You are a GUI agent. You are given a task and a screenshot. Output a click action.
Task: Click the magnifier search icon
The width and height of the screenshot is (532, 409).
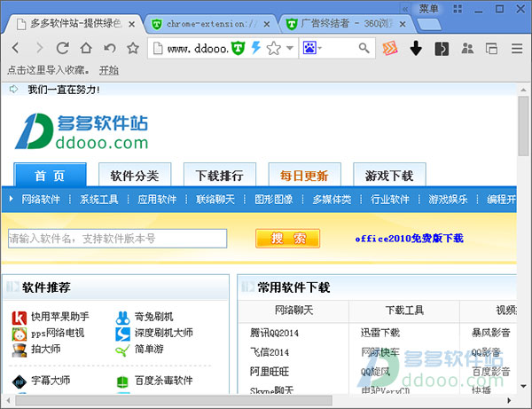pyautogui.click(x=364, y=48)
